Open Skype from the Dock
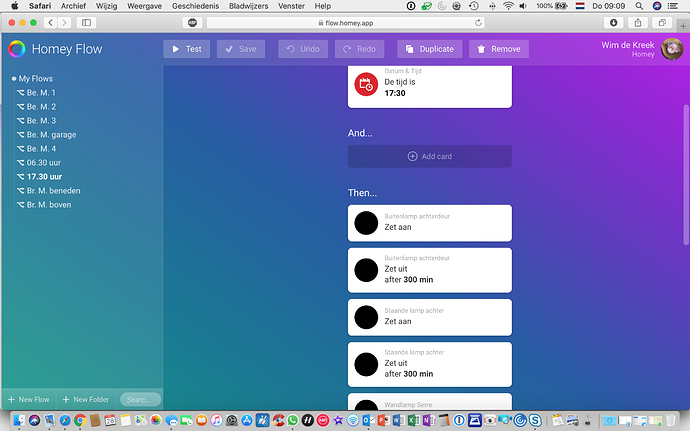Image resolution: width=690 pixels, height=431 pixels. pos(535,420)
